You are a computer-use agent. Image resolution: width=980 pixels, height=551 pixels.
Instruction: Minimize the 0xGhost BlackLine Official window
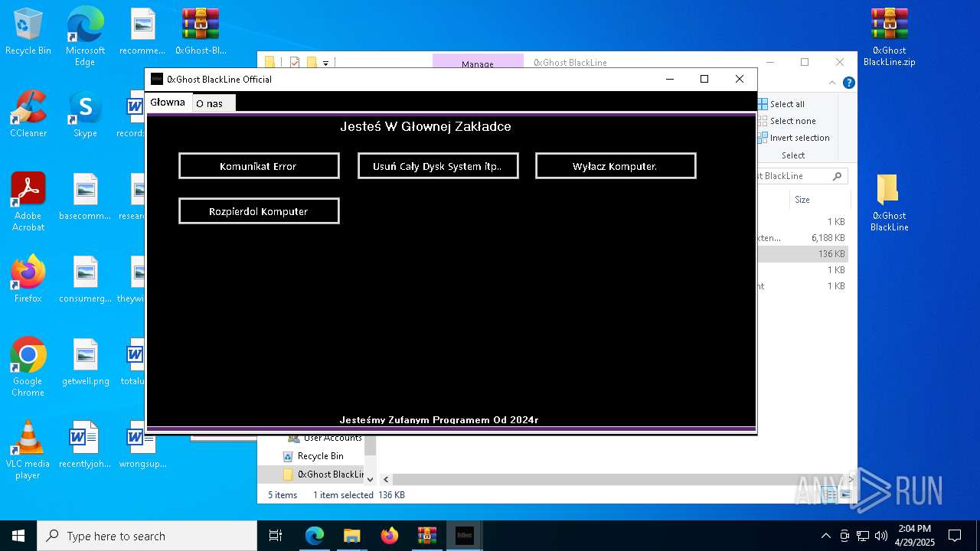(670, 79)
